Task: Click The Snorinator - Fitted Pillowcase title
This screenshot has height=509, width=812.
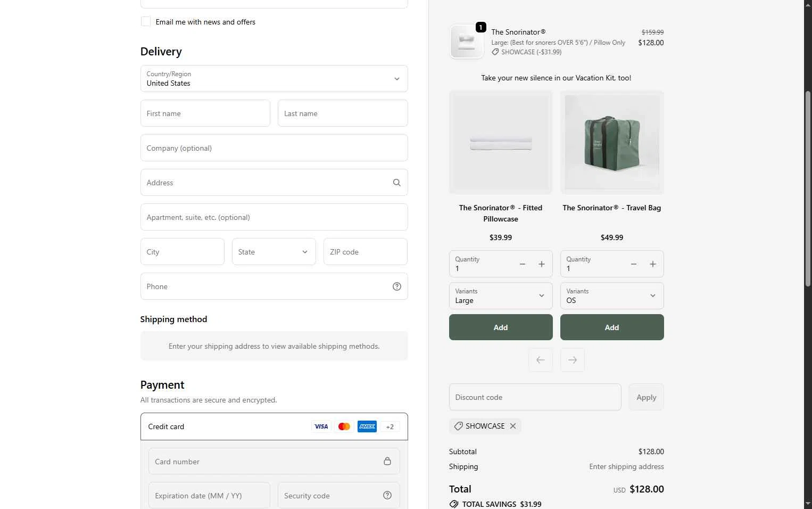Action: 501,214
